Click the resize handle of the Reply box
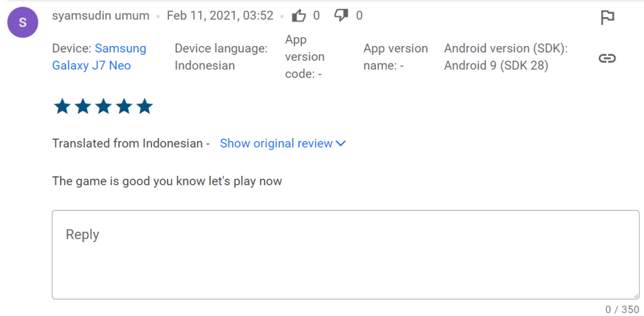Screen dimensions: 644x316 [635, 295]
